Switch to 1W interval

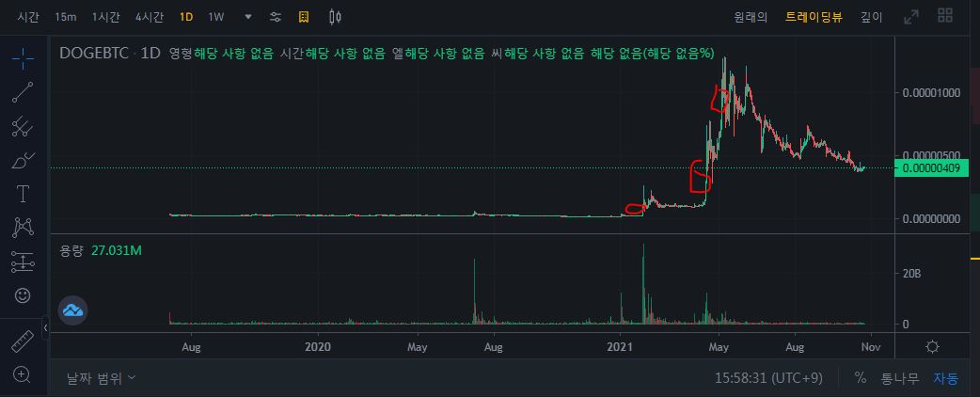point(215,18)
